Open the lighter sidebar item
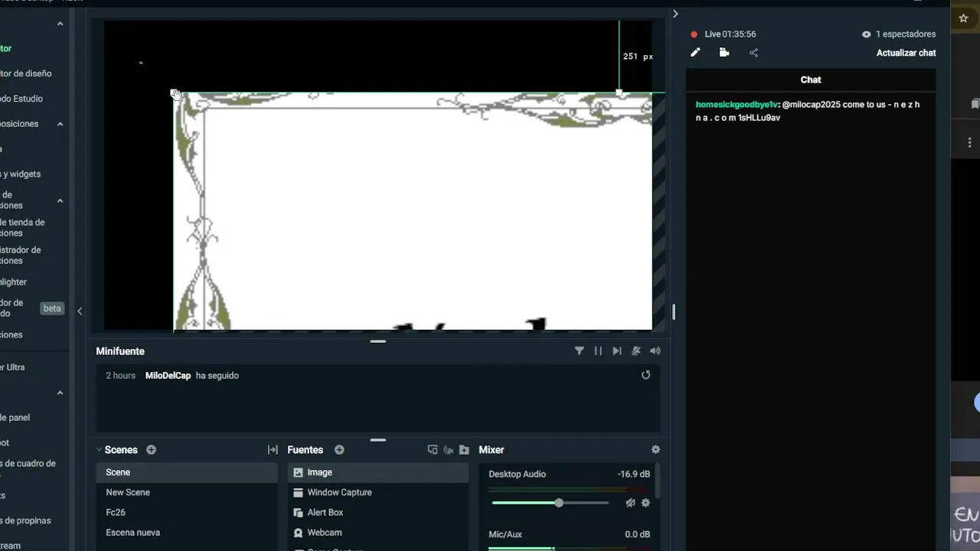 tap(14, 282)
